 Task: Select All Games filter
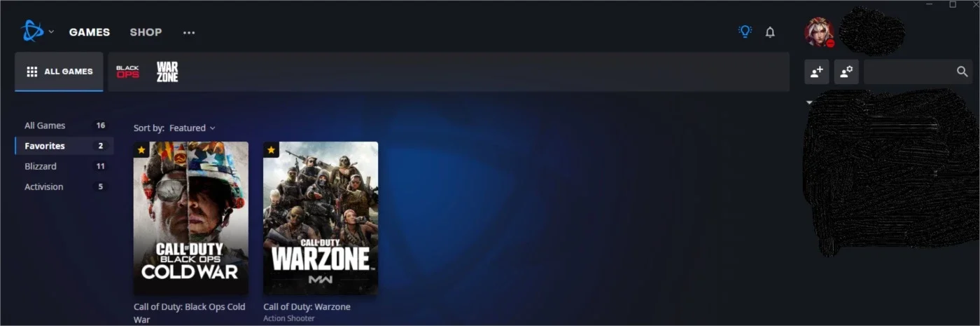(64, 125)
